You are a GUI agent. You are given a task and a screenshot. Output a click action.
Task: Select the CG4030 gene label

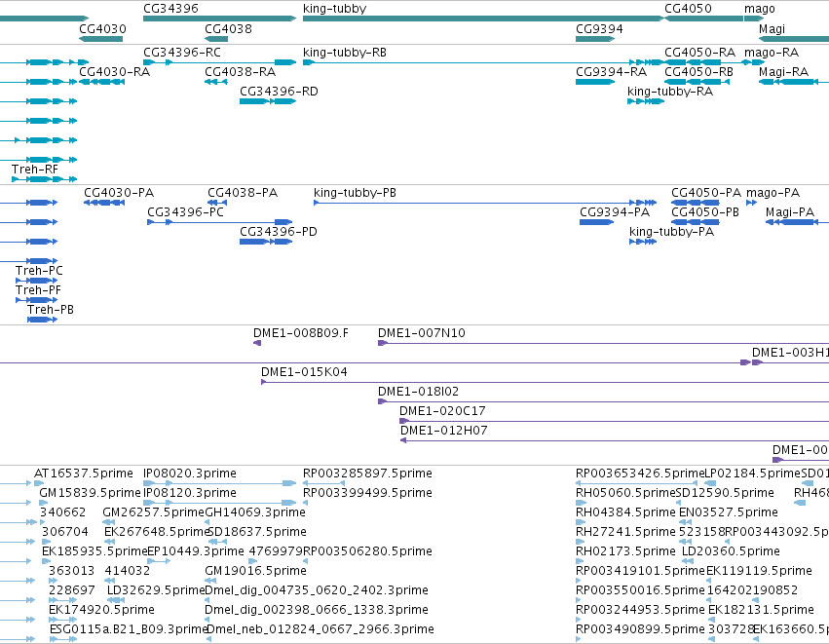tap(102, 28)
